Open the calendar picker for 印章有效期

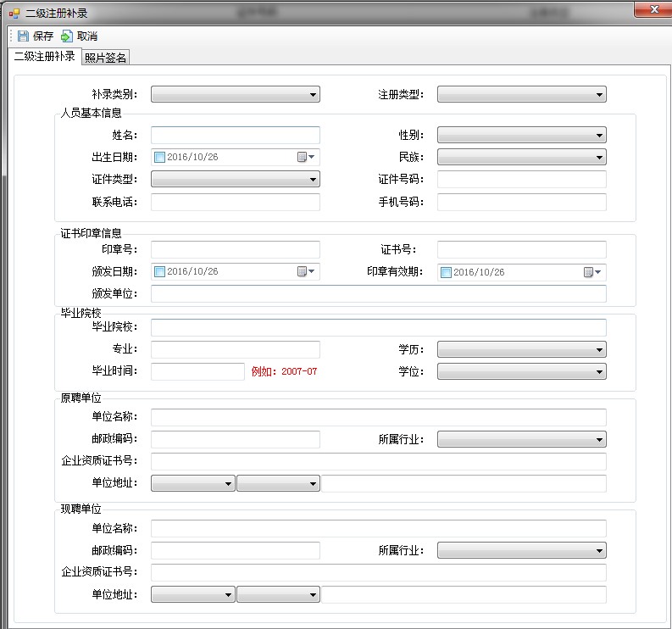(591, 272)
